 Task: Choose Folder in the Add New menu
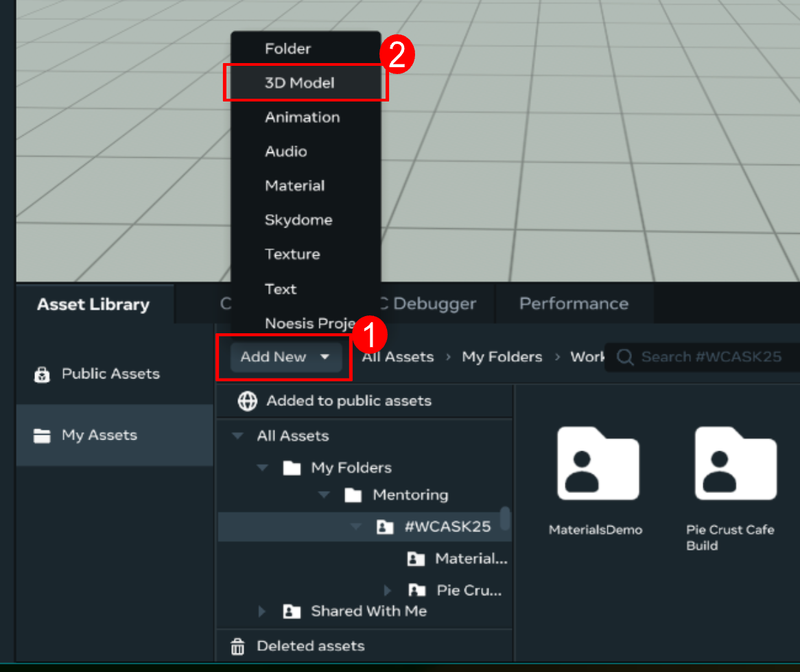click(x=288, y=49)
